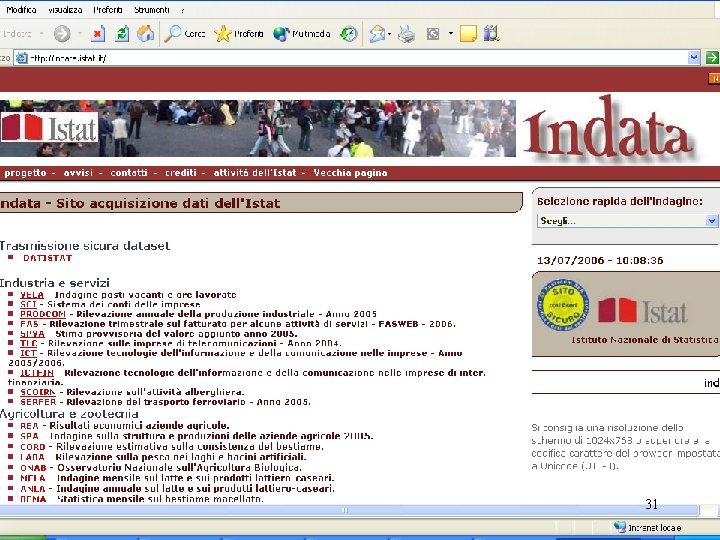Open the FAS survey link
This screenshot has width=720, height=540.
pyautogui.click(x=29, y=324)
